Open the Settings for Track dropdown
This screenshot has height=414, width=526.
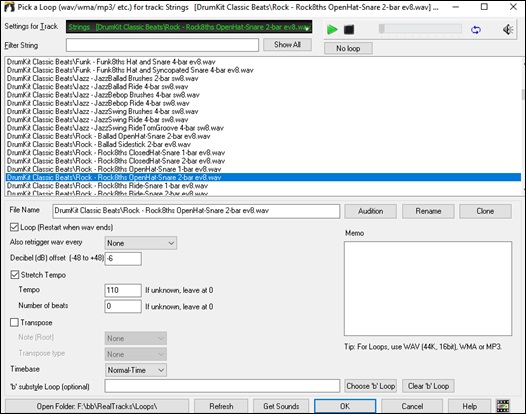[189, 27]
